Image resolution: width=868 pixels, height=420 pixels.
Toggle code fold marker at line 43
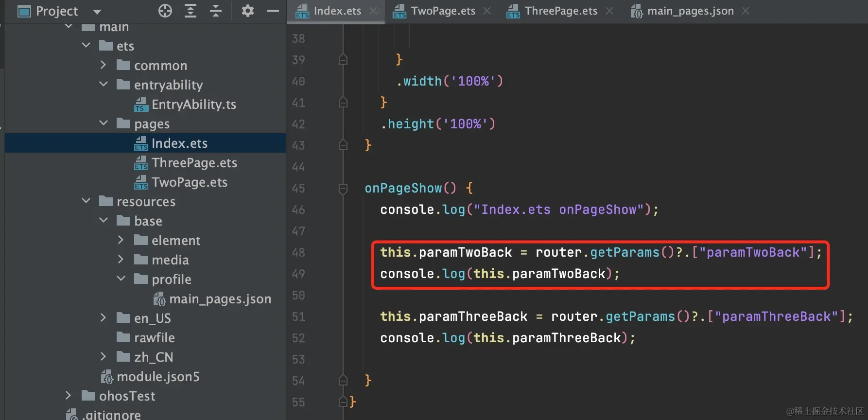[x=343, y=145]
